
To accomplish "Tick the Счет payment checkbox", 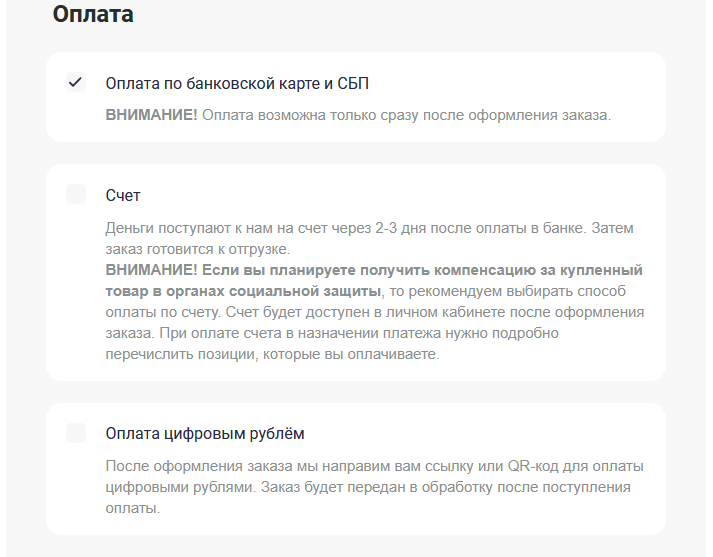I will pos(76,194).
